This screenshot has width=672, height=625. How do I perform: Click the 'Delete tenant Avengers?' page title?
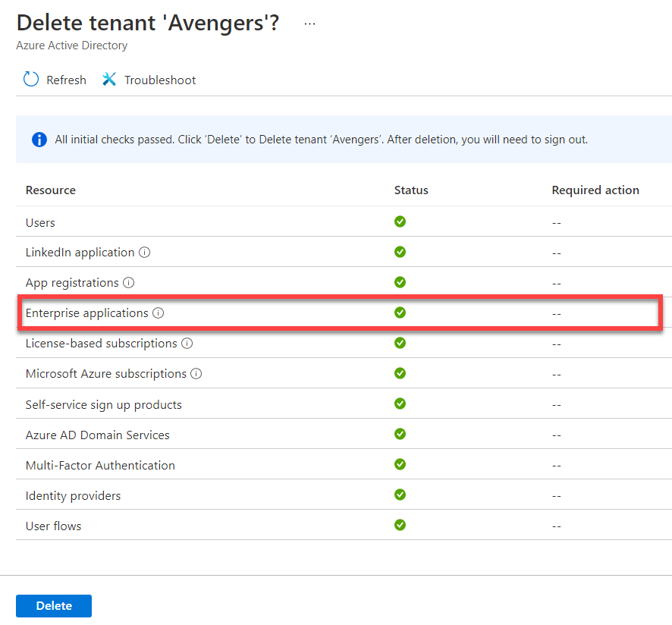pos(148,24)
